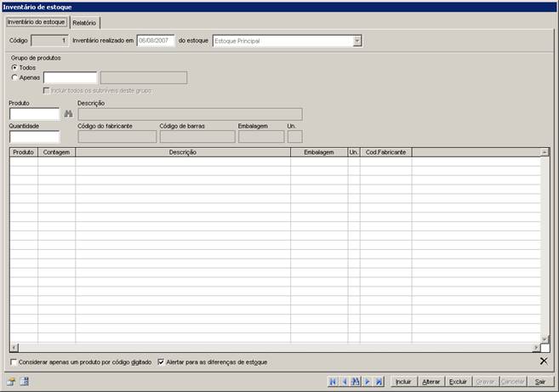Click the Sair button to exit
The width and height of the screenshot is (559, 392).
click(x=540, y=382)
